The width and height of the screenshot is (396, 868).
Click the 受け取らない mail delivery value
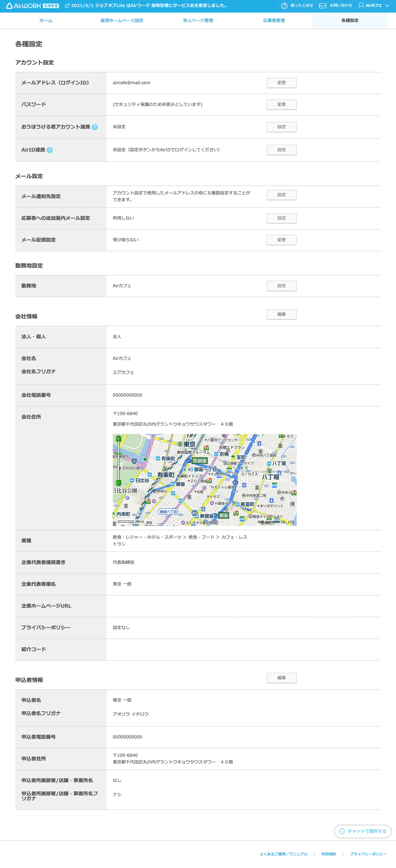(x=126, y=240)
